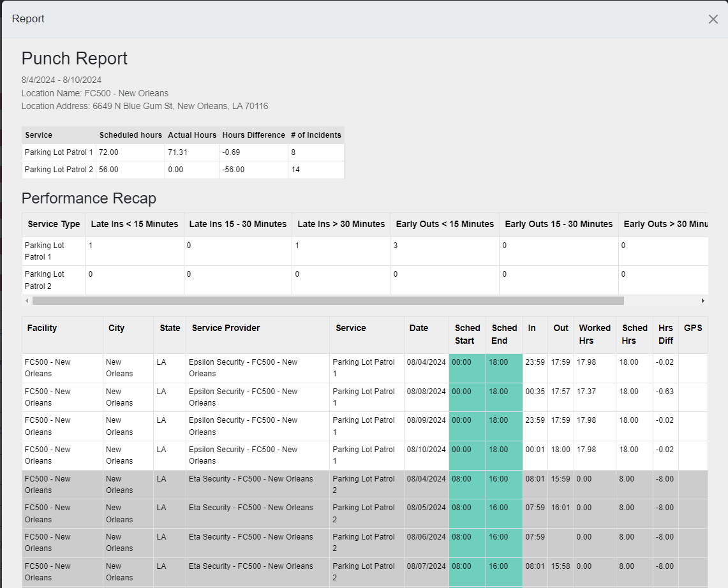This screenshot has width=728, height=588.
Task: Click the Report dialog title
Action: (x=28, y=18)
